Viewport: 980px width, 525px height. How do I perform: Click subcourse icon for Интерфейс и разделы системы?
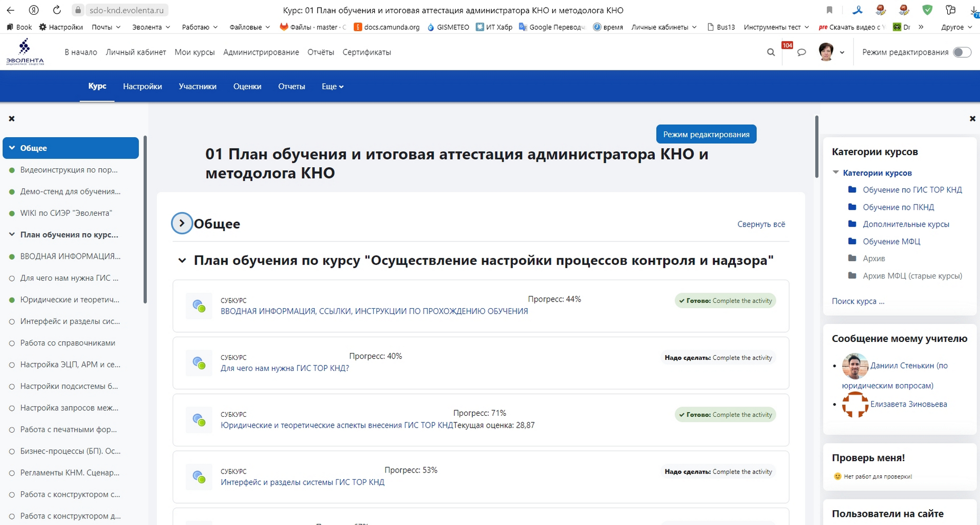click(199, 477)
